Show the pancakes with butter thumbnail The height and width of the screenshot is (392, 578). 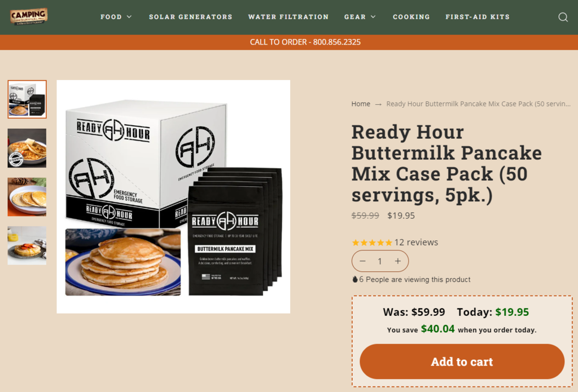(27, 148)
